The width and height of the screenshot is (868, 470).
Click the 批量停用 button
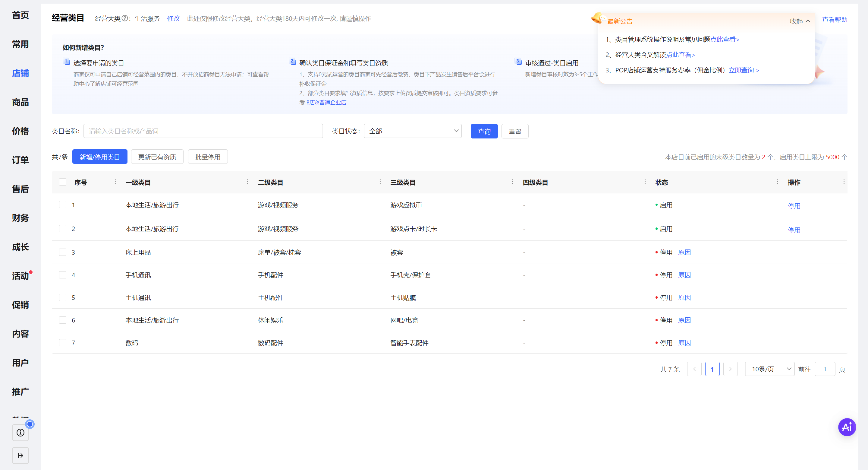click(x=208, y=157)
